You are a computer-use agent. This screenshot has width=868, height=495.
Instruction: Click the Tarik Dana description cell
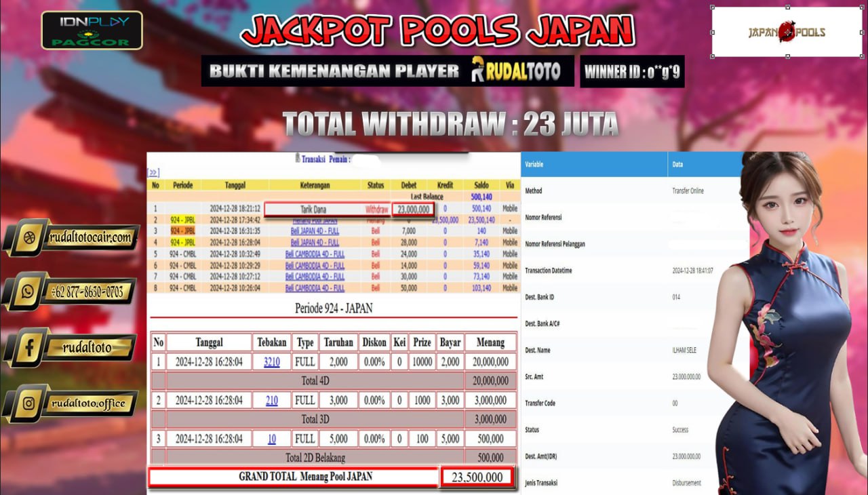313,210
